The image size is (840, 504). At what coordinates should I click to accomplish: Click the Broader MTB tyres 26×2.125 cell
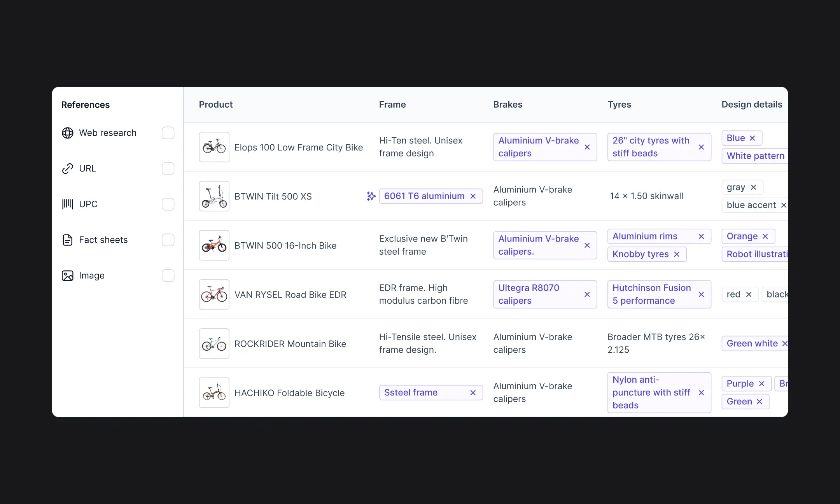(x=656, y=343)
